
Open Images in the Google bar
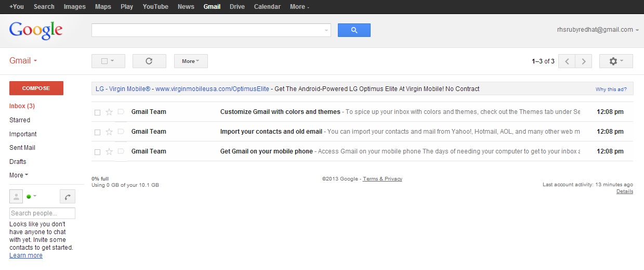(75, 7)
